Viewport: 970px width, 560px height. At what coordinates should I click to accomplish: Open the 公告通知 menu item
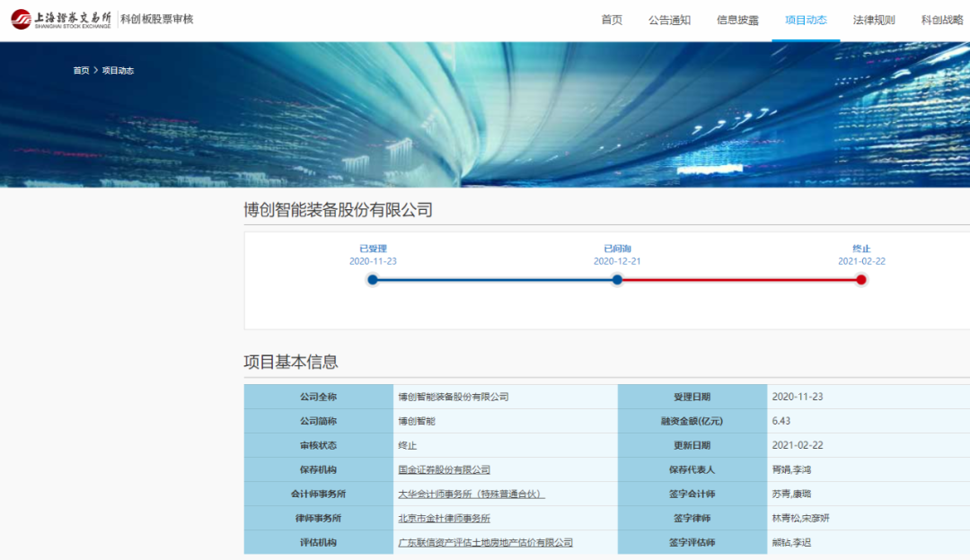669,20
